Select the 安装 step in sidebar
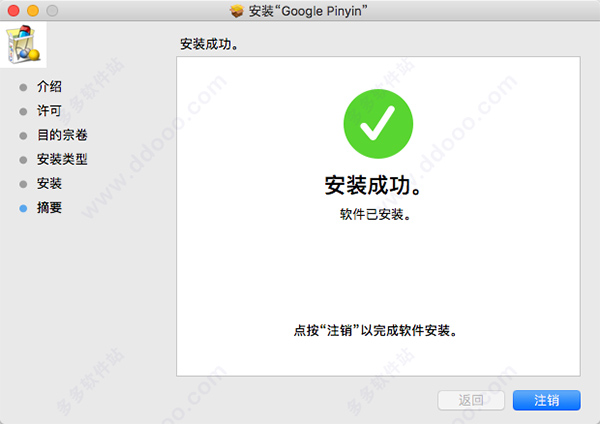The width and height of the screenshot is (600, 424). click(49, 183)
